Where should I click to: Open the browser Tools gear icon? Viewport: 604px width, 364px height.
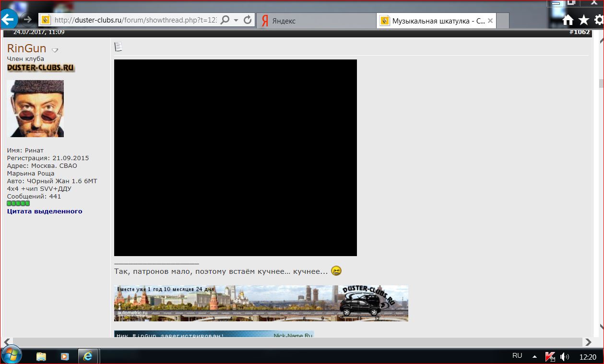599,20
